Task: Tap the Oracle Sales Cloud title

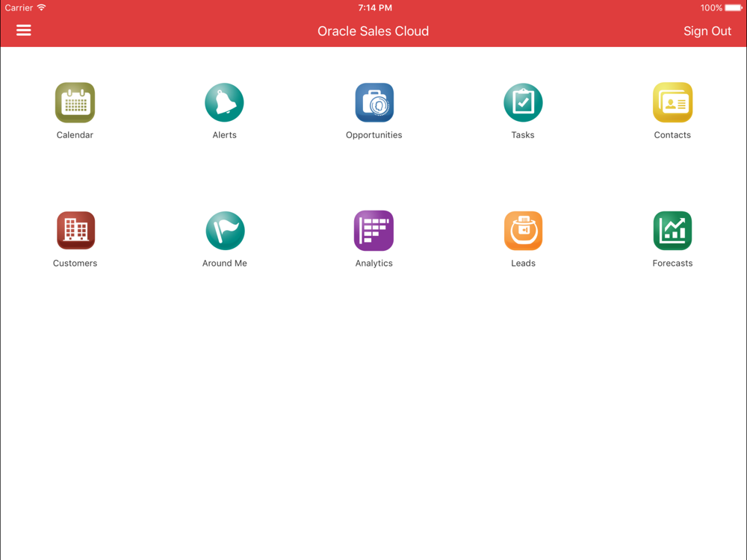Action: (373, 31)
